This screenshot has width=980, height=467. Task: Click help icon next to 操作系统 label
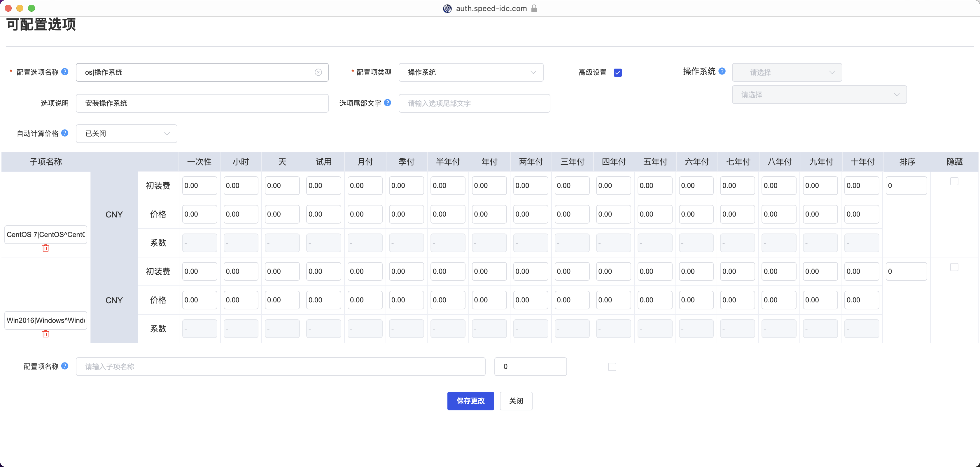click(722, 71)
